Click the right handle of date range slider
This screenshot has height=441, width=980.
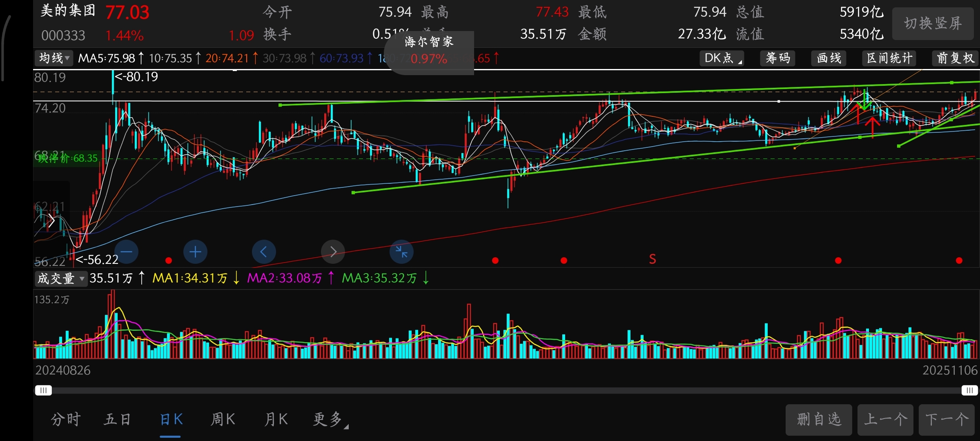coord(969,390)
